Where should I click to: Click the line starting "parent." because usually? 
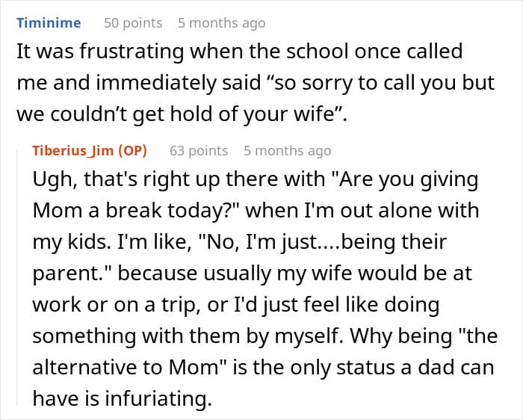(x=253, y=274)
